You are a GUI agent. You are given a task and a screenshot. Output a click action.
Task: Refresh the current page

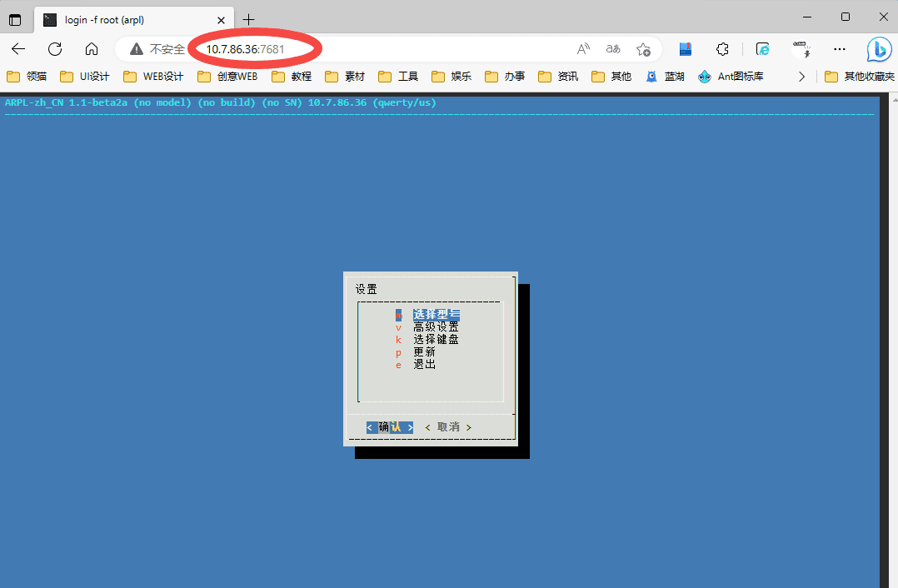point(55,49)
